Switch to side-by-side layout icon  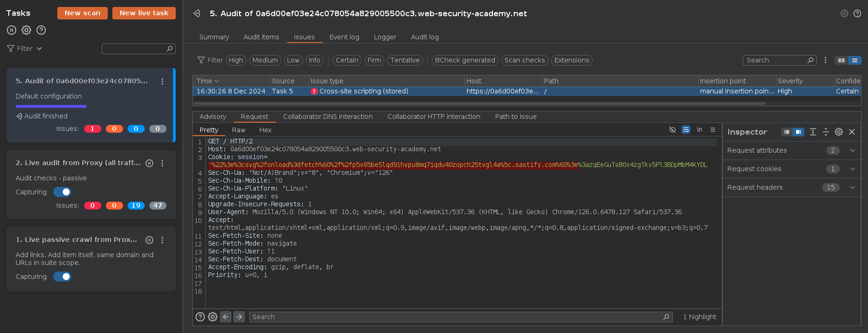[x=841, y=60]
